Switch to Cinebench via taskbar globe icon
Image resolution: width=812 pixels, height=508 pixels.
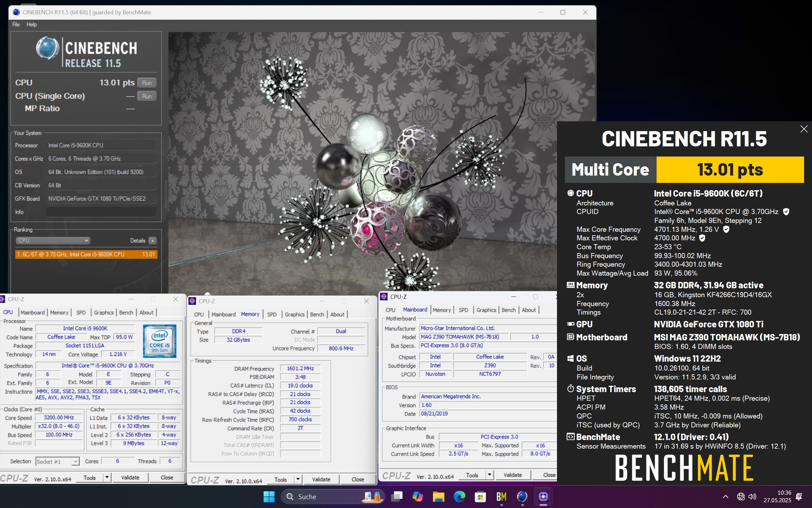coord(522,497)
